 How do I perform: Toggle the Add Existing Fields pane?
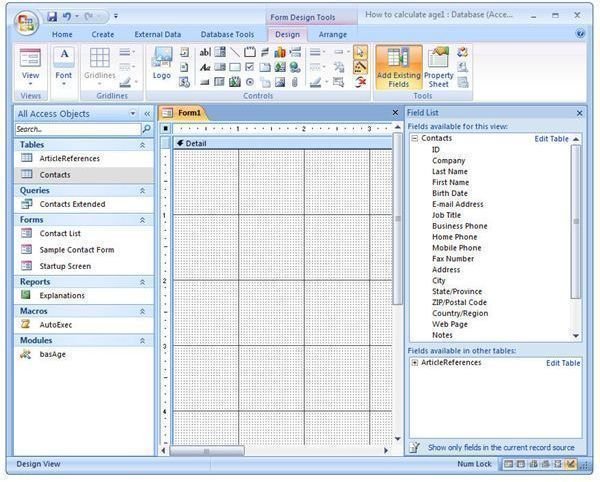coord(399,67)
